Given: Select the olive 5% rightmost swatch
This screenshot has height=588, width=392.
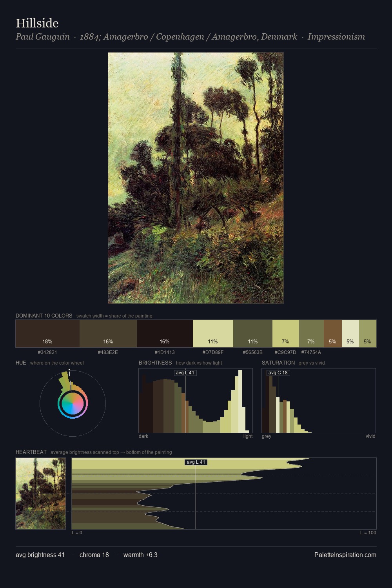Looking at the screenshot, I should click(368, 334).
